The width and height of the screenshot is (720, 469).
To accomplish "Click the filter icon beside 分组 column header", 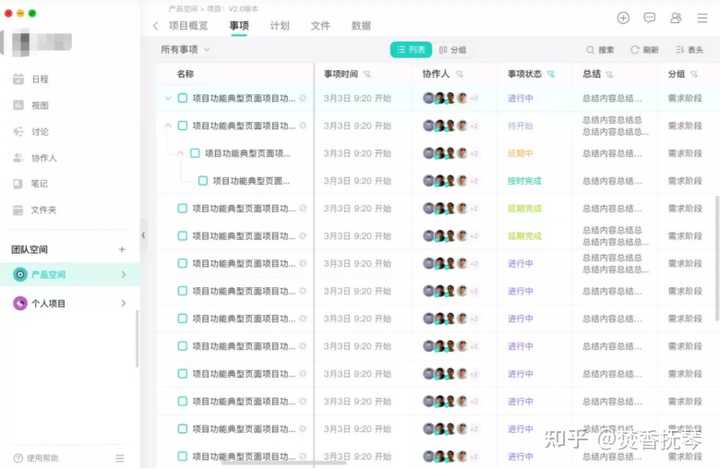I will point(694,74).
